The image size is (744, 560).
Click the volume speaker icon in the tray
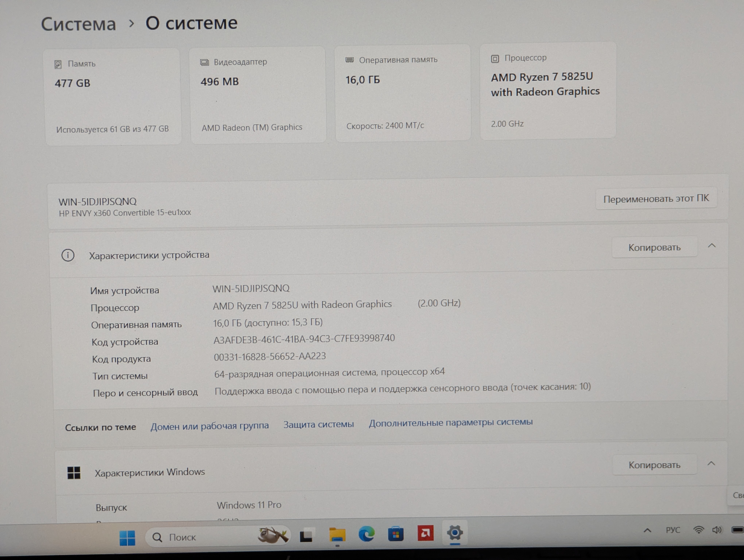point(717,530)
